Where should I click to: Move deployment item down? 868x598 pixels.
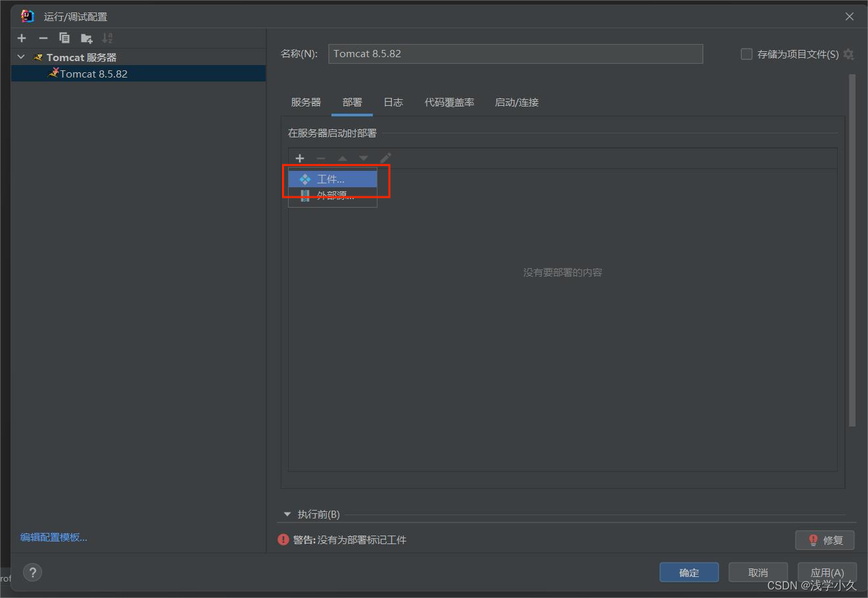364,158
